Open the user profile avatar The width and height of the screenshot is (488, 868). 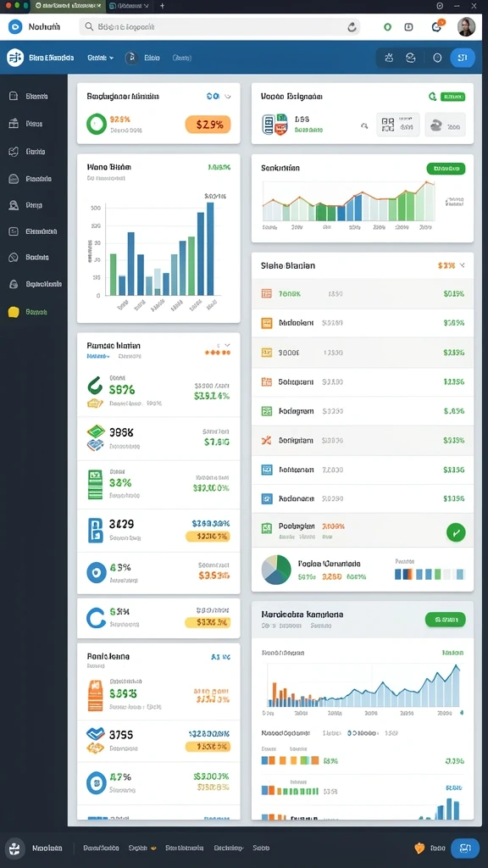[467, 26]
